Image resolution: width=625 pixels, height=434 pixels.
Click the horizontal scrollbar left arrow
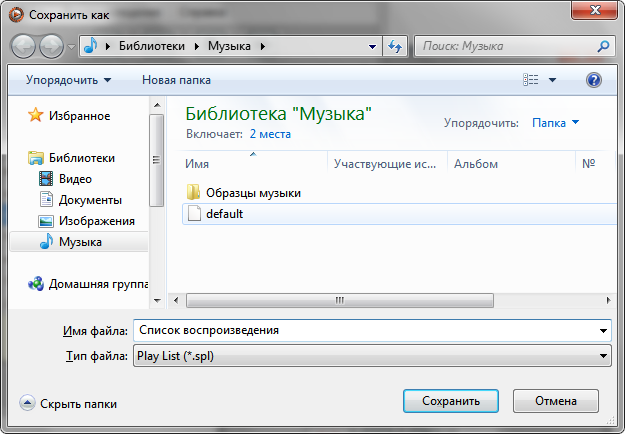pyautogui.click(x=176, y=300)
